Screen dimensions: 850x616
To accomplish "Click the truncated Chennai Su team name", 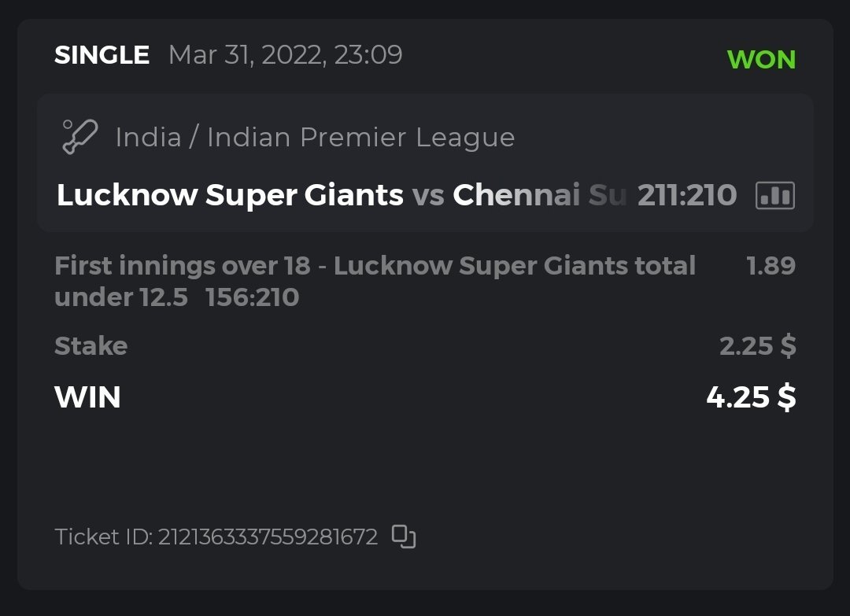I will coord(539,195).
